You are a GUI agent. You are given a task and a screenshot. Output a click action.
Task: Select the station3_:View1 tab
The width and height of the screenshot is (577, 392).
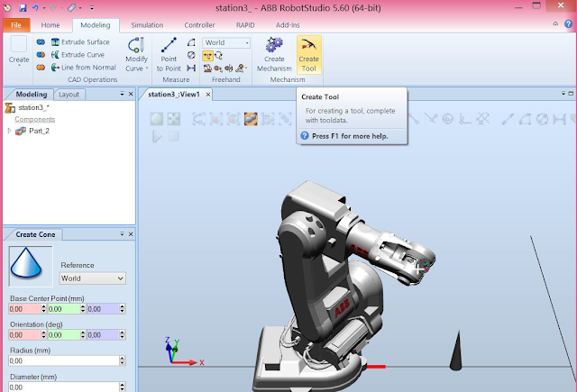tap(173, 95)
